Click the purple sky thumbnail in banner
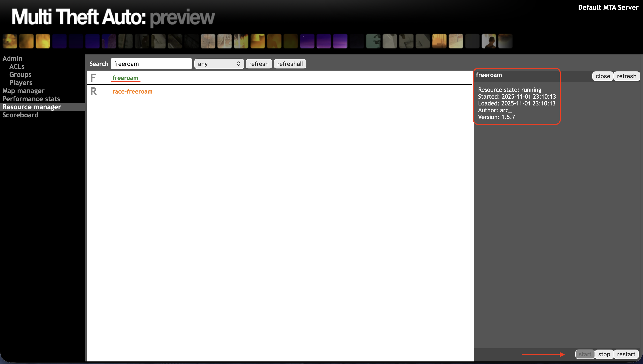The width and height of the screenshot is (643, 364). (x=340, y=41)
